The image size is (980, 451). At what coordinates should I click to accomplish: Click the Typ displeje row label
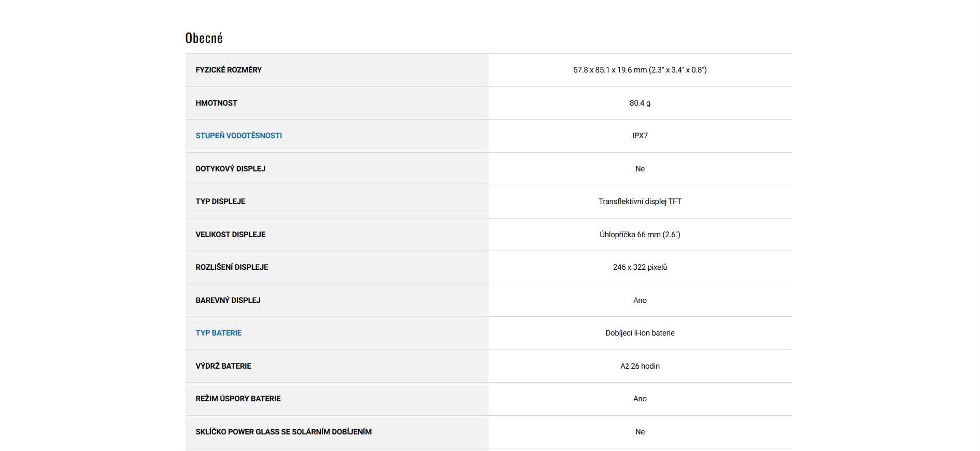[x=220, y=201]
